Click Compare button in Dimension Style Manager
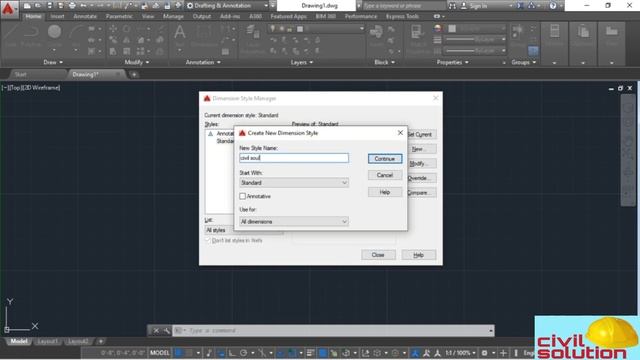The image size is (640, 360). click(421, 193)
